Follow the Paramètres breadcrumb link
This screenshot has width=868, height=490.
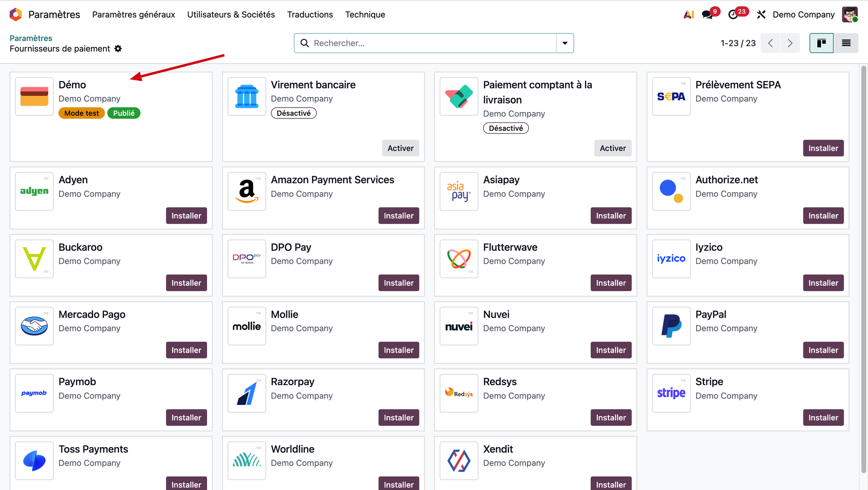pyautogui.click(x=31, y=38)
